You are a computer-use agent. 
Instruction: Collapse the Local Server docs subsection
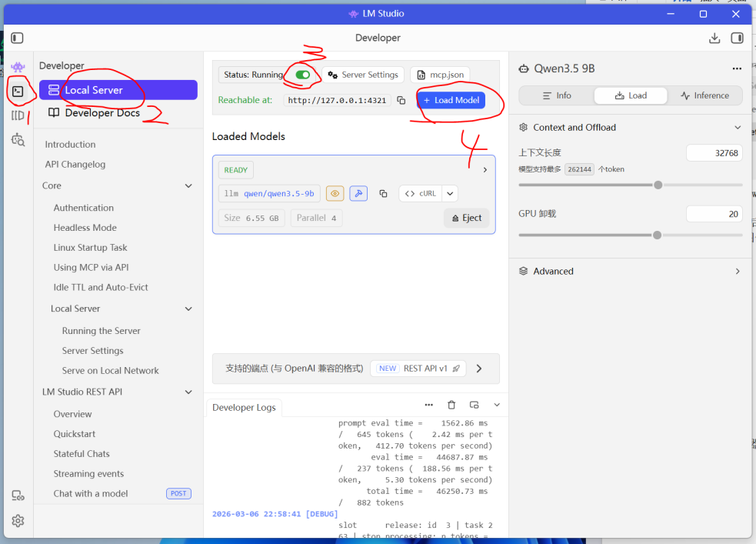tap(188, 309)
